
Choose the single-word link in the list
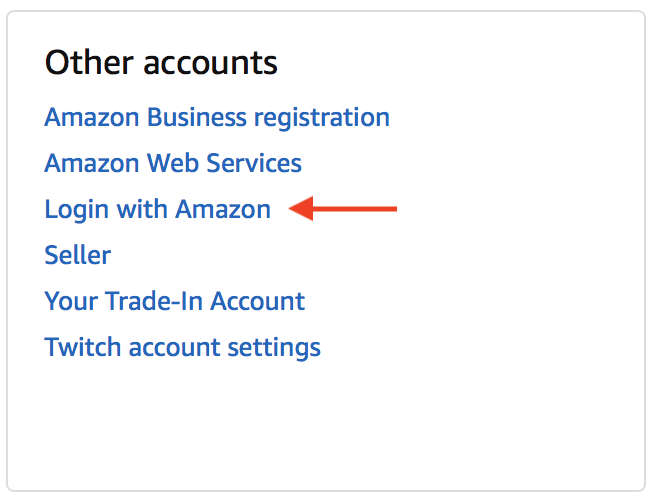click(77, 256)
